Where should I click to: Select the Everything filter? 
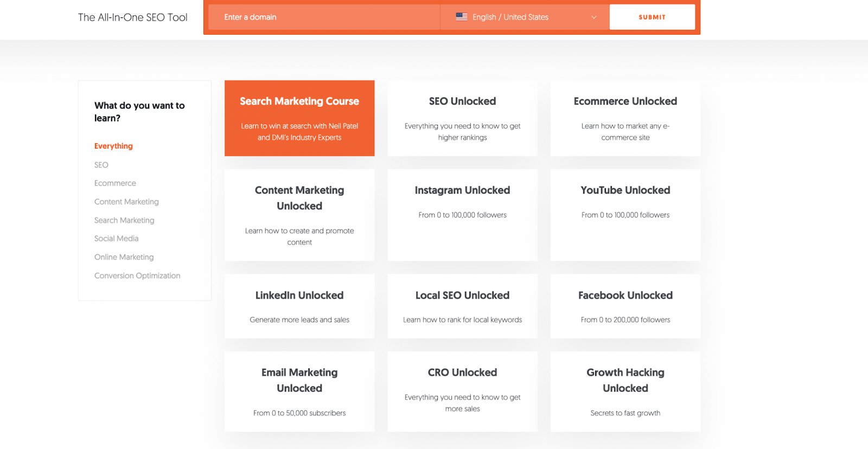pos(113,146)
